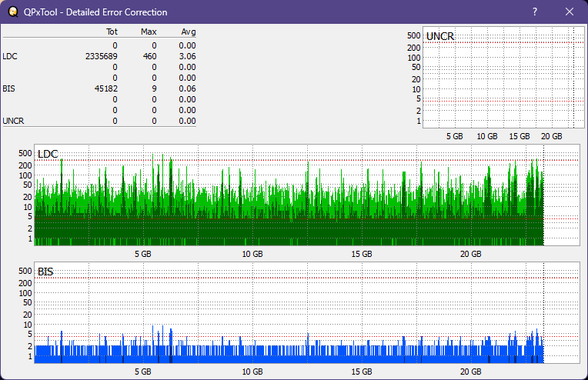
Task: Click the Avg column header
Action: coord(189,32)
